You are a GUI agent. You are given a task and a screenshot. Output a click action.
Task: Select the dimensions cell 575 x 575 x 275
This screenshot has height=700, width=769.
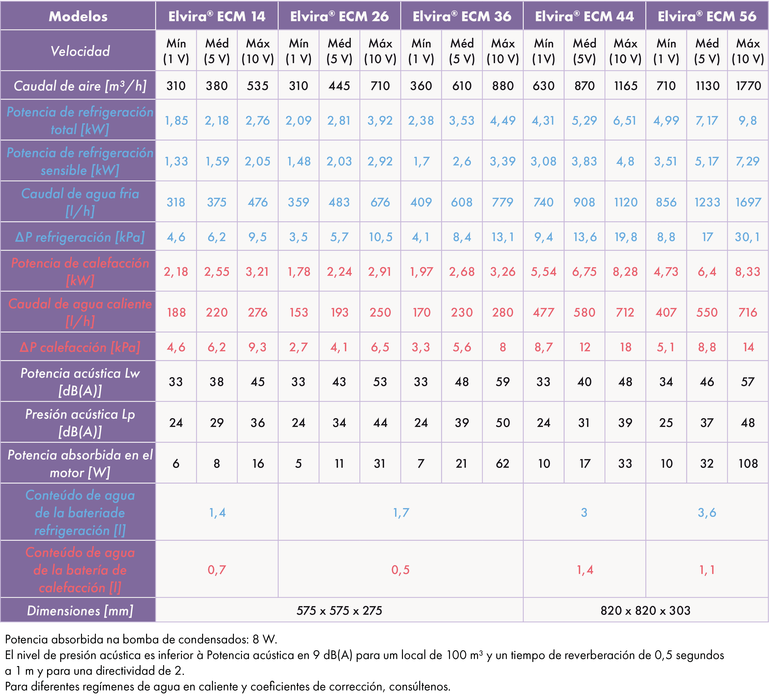tap(339, 610)
